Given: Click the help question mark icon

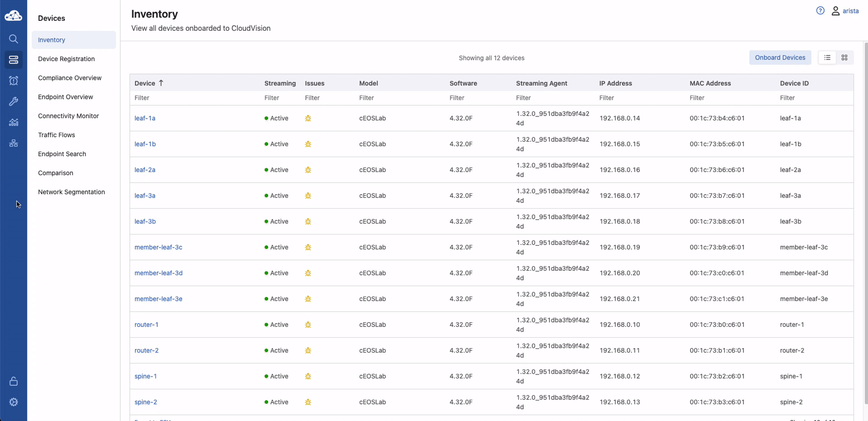Looking at the screenshot, I should (x=820, y=11).
